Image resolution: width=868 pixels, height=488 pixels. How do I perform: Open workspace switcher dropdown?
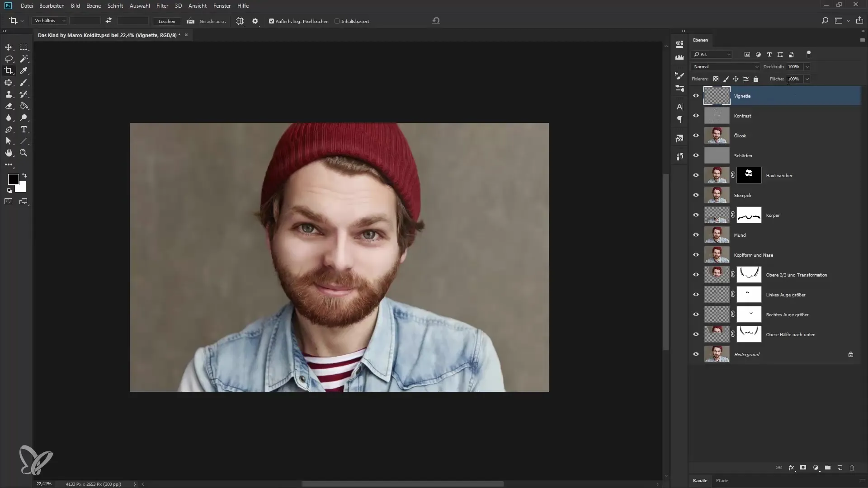click(848, 21)
